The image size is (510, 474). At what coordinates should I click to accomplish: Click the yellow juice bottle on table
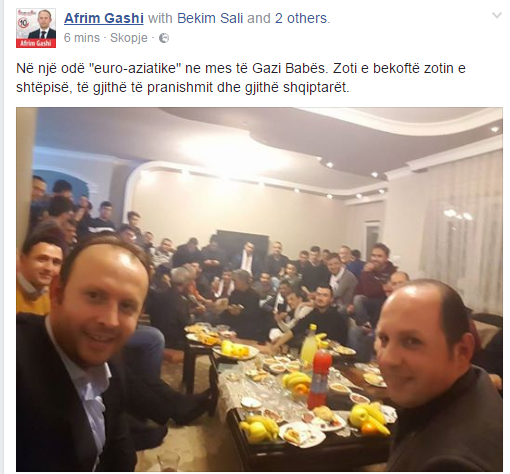click(x=309, y=345)
